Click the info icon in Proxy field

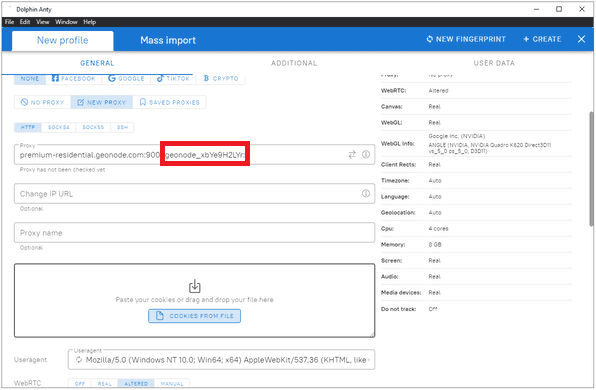366,155
